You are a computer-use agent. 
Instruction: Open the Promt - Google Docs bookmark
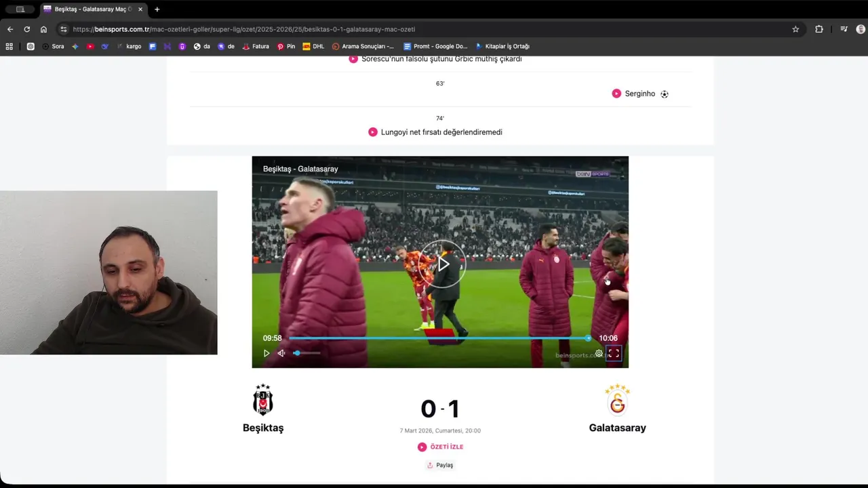(x=435, y=47)
